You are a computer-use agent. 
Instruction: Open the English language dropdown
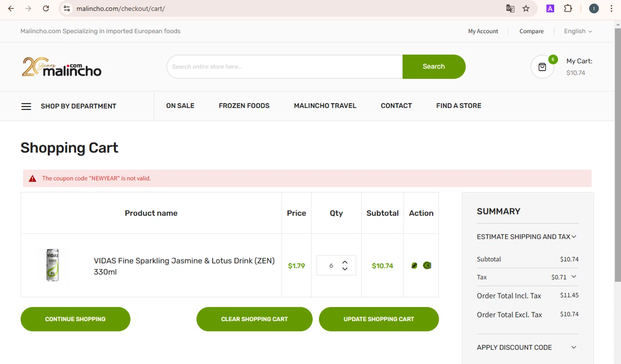pyautogui.click(x=578, y=31)
